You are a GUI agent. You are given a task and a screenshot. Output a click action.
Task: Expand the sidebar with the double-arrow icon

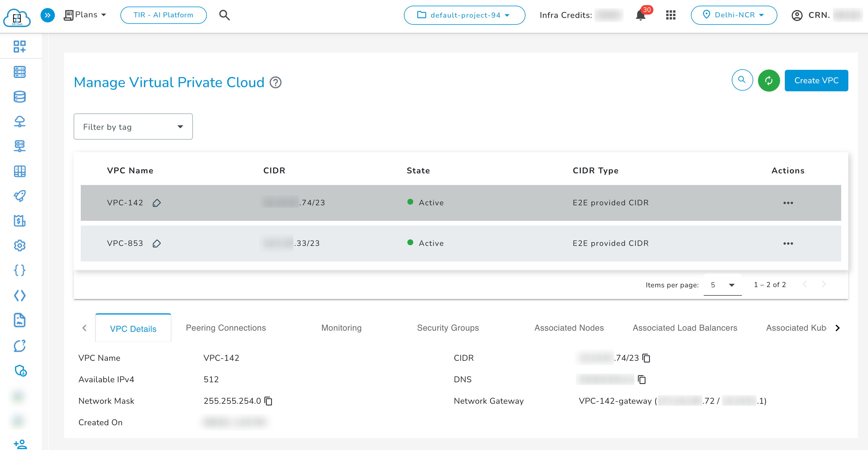click(47, 15)
